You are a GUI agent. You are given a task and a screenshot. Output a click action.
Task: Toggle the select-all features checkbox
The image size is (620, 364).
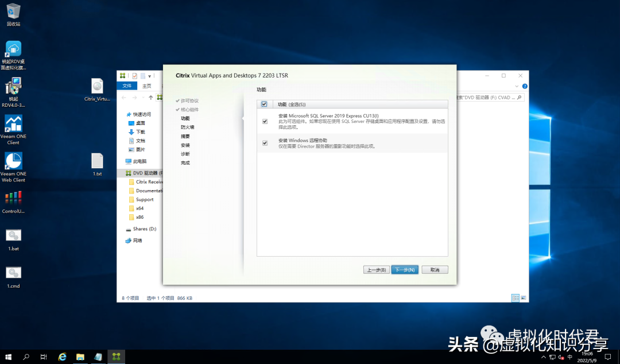(x=264, y=104)
